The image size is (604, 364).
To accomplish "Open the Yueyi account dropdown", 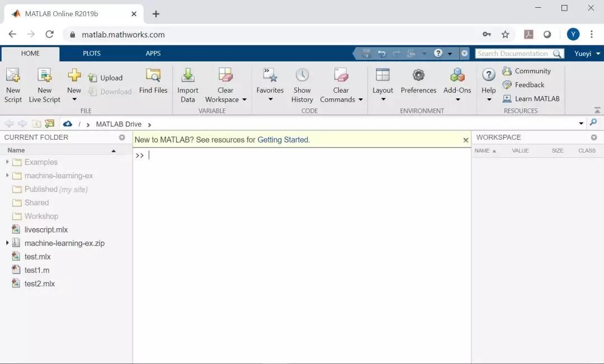I will [x=587, y=54].
